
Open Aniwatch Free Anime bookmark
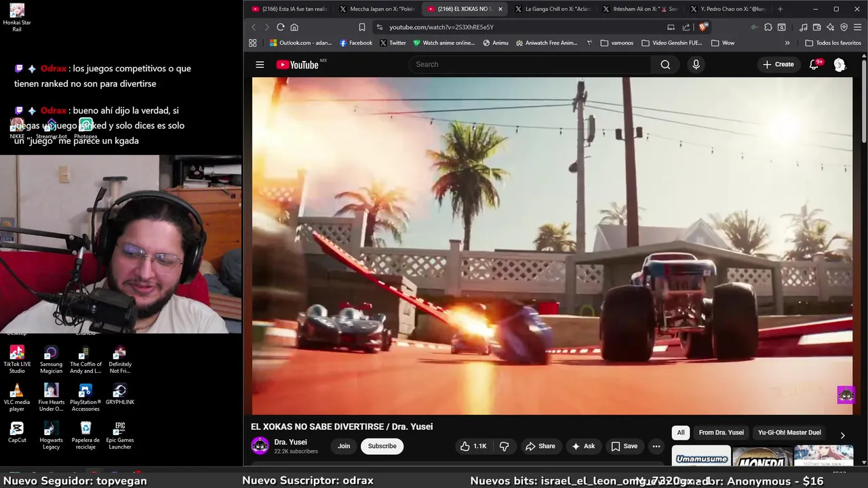click(547, 43)
